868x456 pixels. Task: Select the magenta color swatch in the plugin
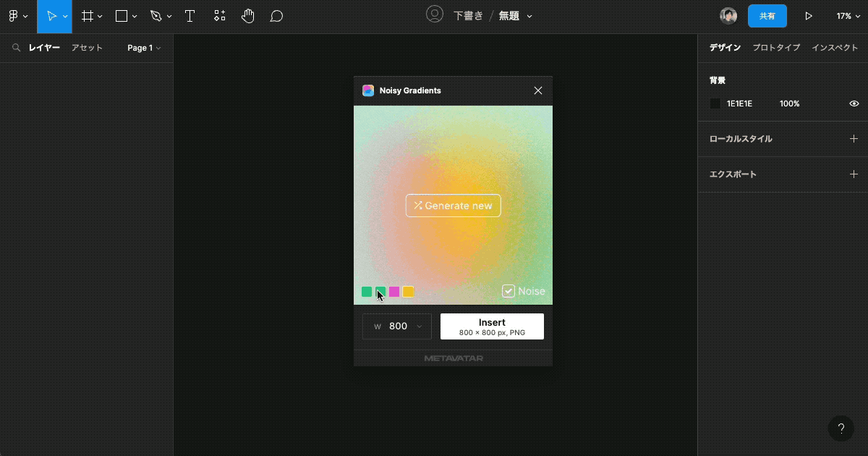tap(394, 291)
